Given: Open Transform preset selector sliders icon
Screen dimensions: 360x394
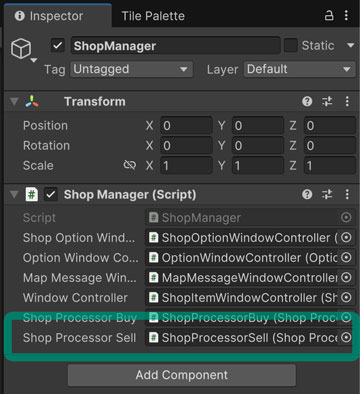Looking at the screenshot, I should (x=327, y=101).
